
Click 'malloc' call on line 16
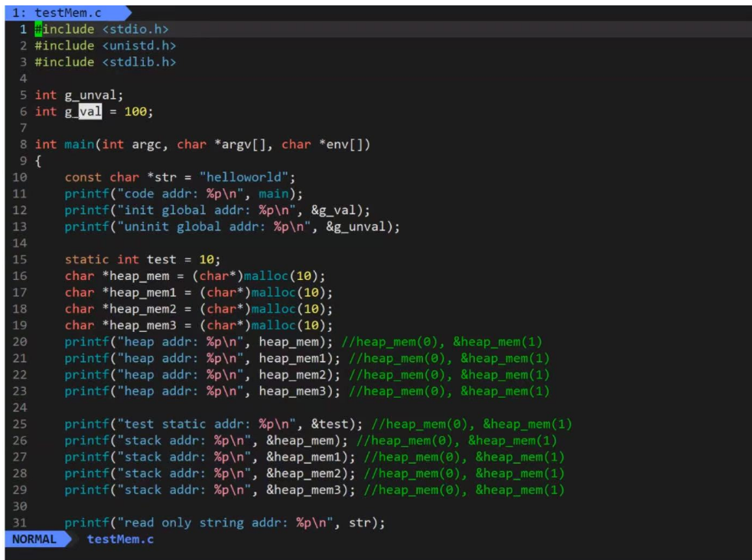[265, 275]
